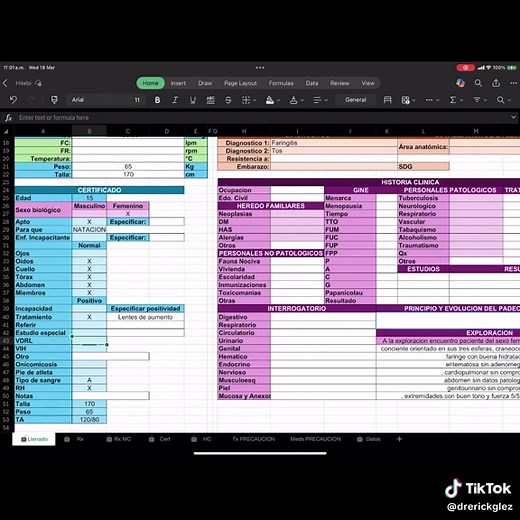This screenshot has height=520, width=520.
Task: Toggle Italic formatting button
Action: [x=175, y=100]
